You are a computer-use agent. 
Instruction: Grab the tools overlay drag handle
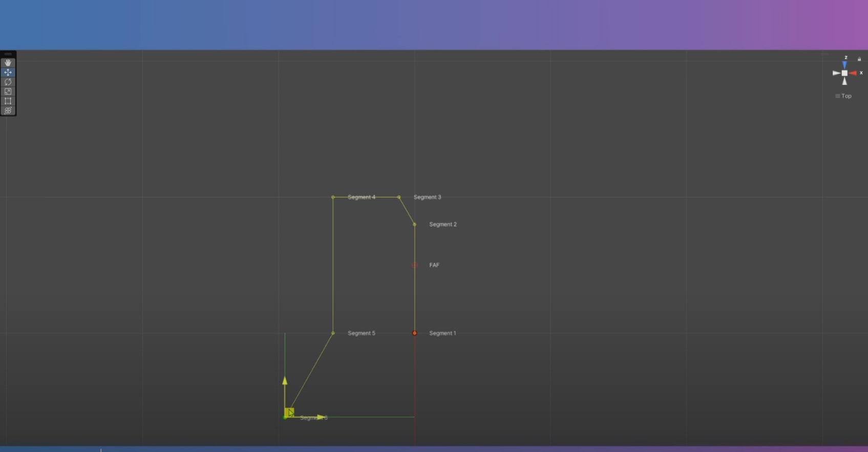[x=8, y=54]
